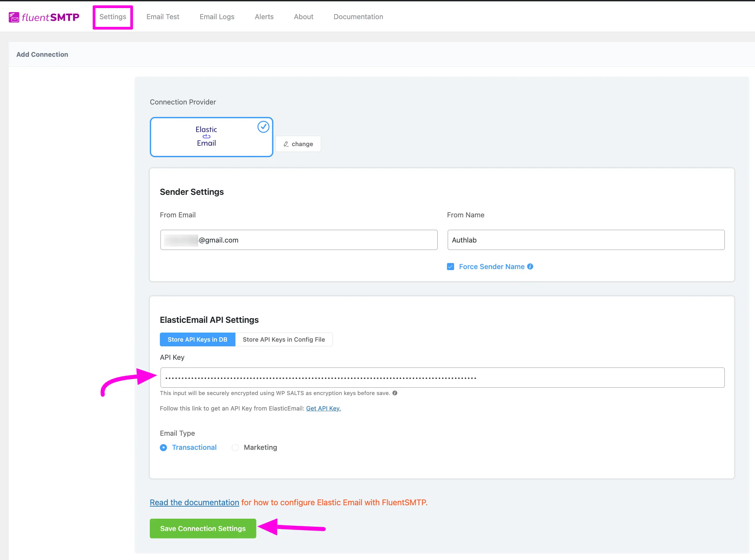Go to the Alerts tab
The width and height of the screenshot is (755, 560).
click(264, 16)
